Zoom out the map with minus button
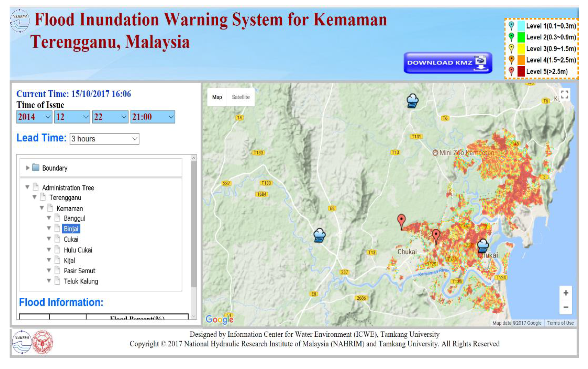This screenshot has height=369, width=588. (566, 307)
